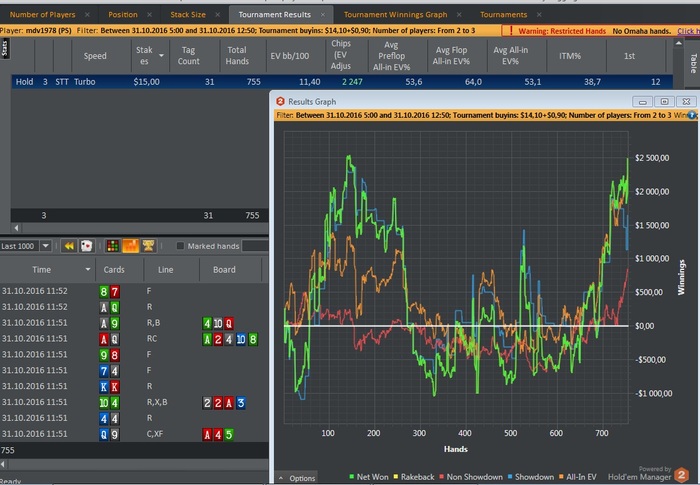Switch to Number of Players tab
Image resolution: width=700 pixels, height=485 pixels.
[42, 15]
